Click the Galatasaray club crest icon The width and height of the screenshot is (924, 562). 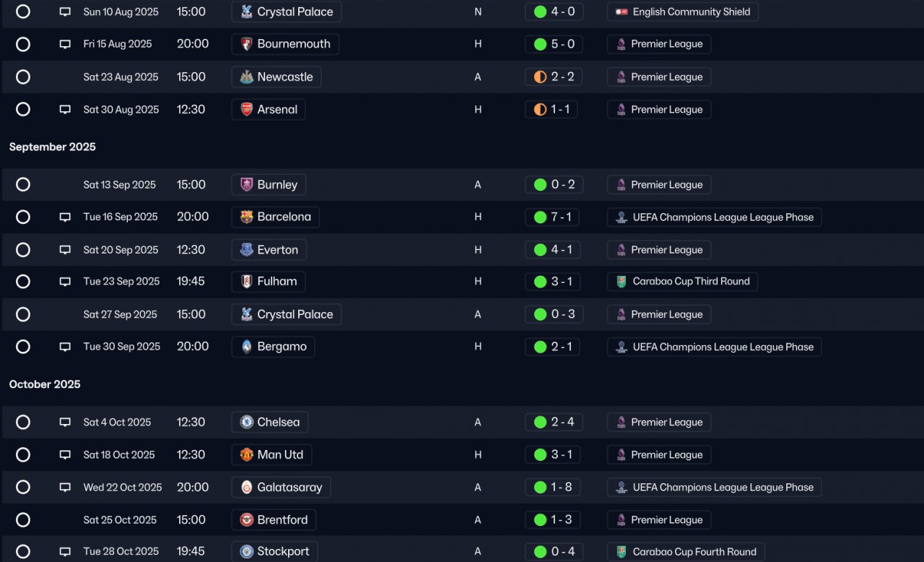coord(247,487)
